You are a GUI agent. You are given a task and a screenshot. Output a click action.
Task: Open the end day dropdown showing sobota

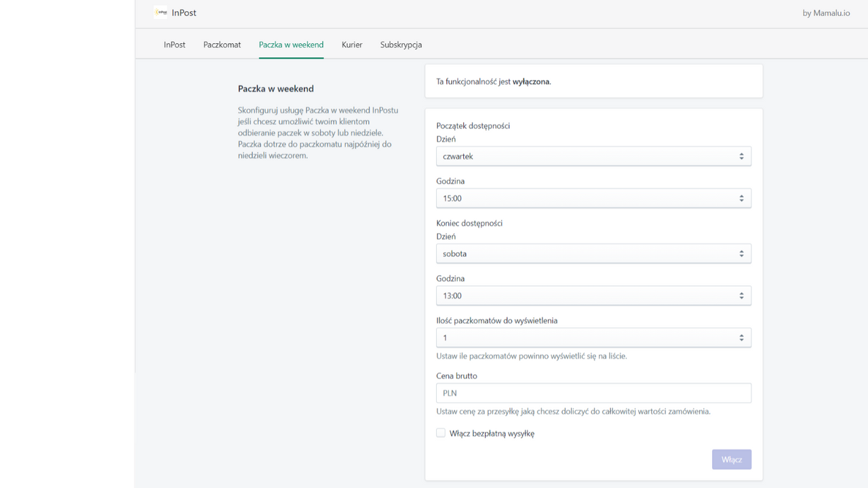point(593,253)
